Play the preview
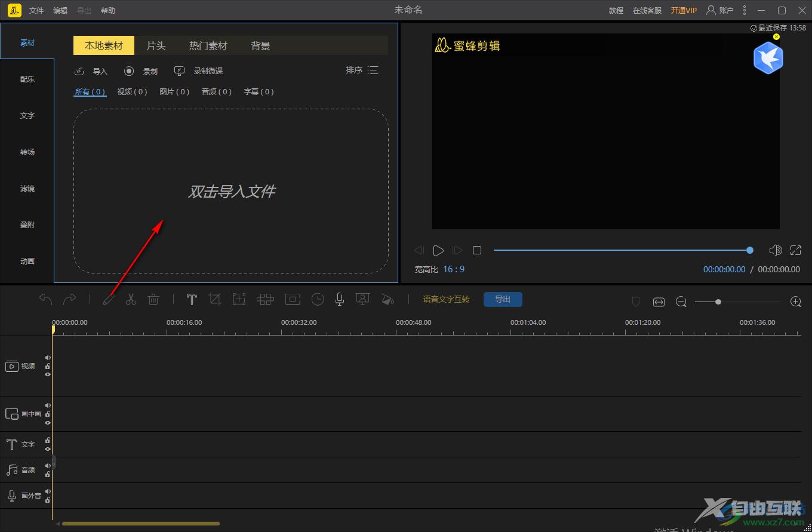This screenshot has height=532, width=812. tap(438, 250)
